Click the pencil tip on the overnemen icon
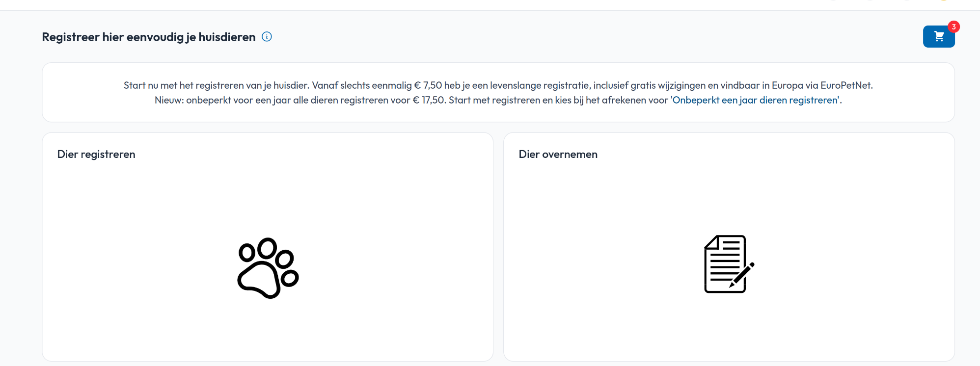 tap(732, 285)
